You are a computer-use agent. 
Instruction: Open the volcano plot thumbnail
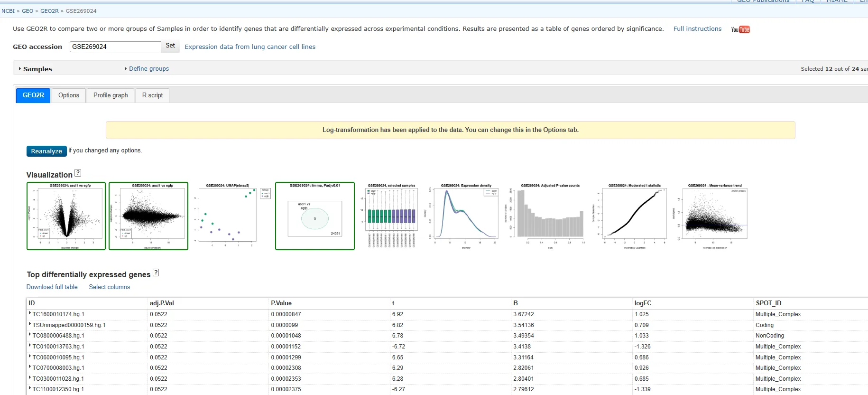[x=66, y=216]
